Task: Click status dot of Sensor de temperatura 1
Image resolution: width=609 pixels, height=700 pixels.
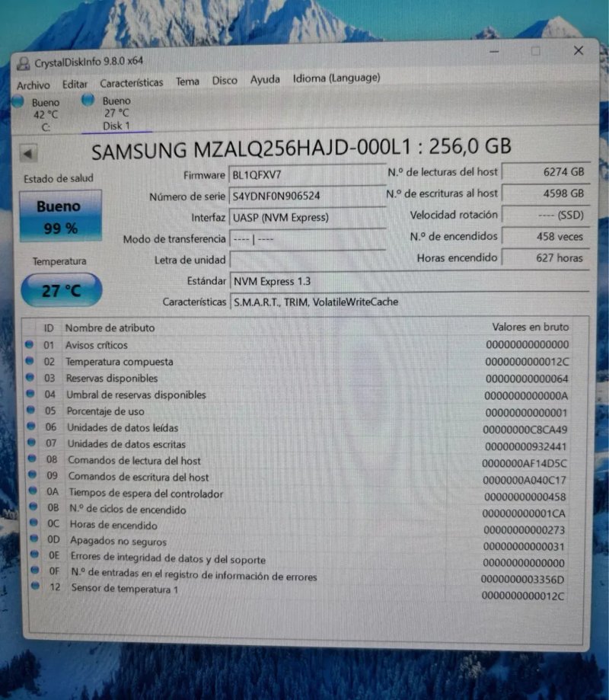Action: (x=36, y=586)
